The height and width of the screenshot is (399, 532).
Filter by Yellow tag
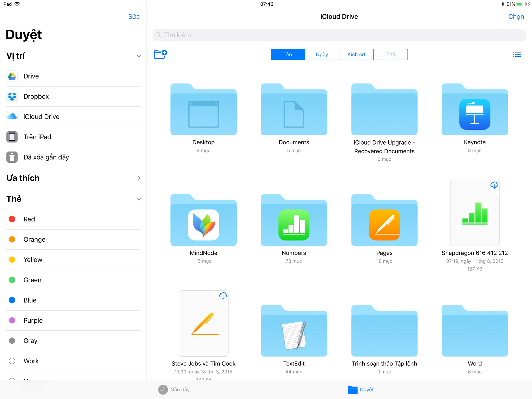pos(73,260)
